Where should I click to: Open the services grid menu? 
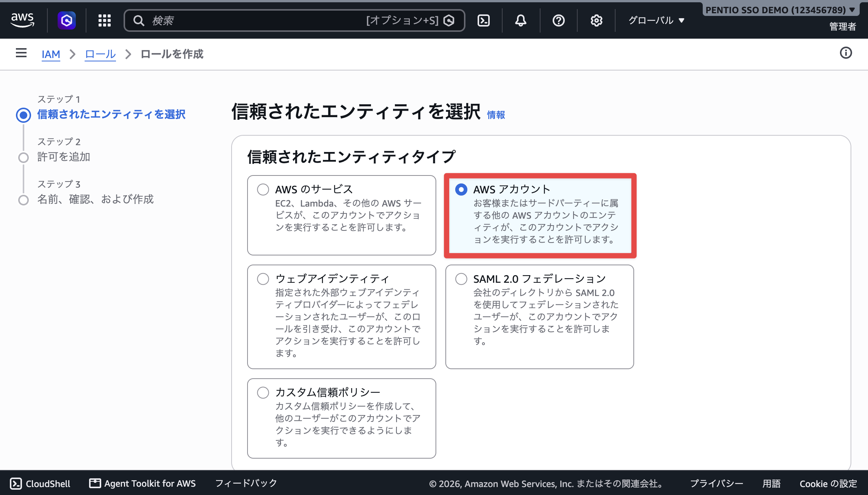(105, 20)
